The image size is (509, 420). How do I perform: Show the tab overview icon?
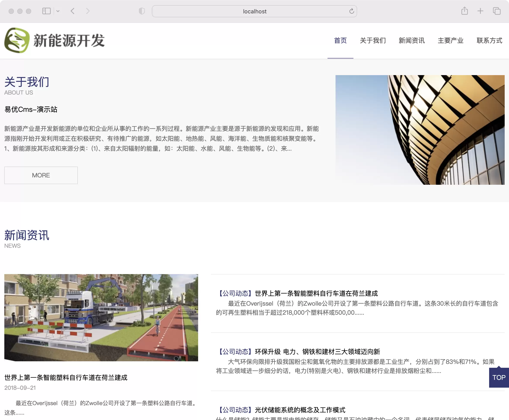[x=497, y=11]
